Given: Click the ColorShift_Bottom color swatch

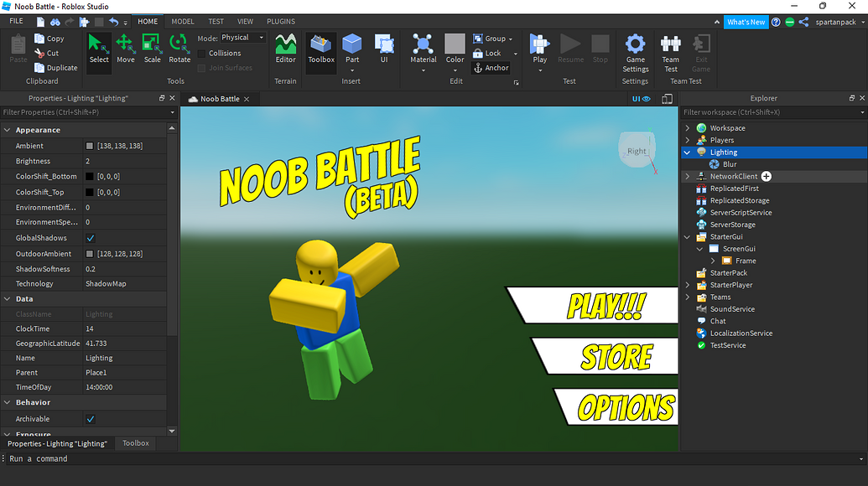Looking at the screenshot, I should (x=90, y=176).
